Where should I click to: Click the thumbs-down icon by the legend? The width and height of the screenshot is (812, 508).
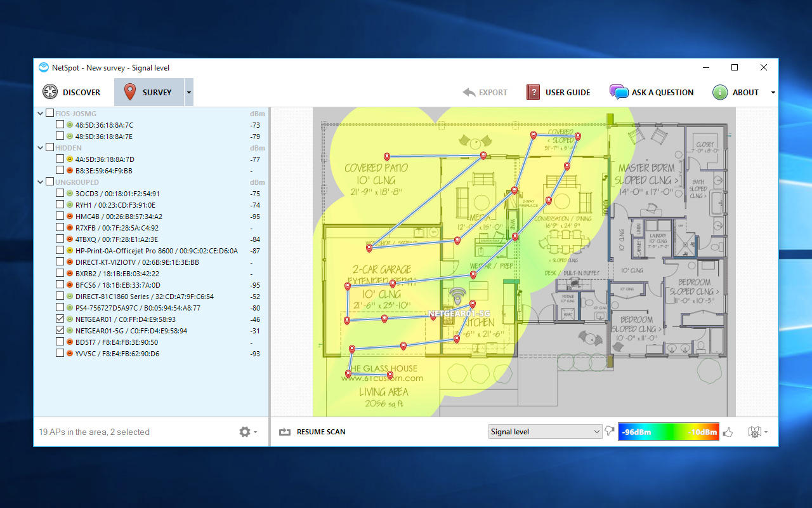click(x=610, y=431)
